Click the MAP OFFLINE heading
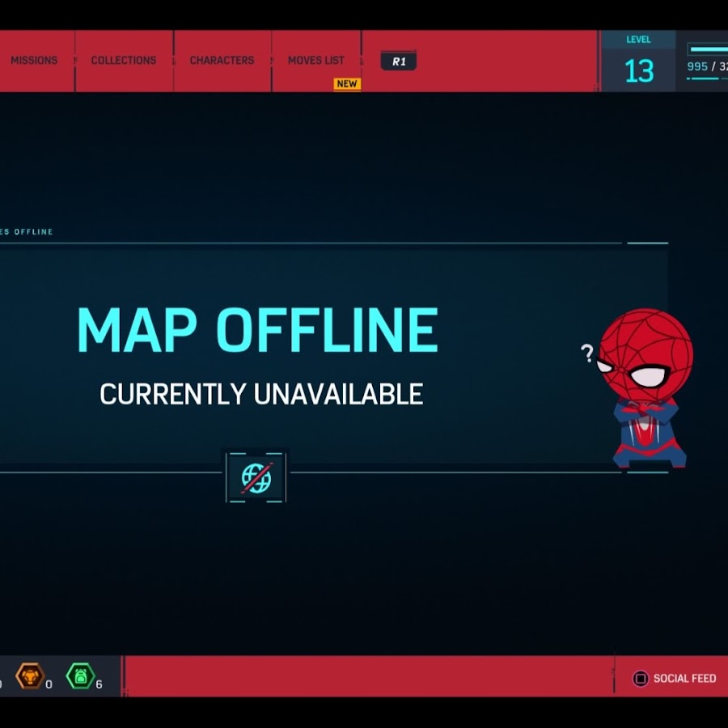Viewport: 728px width, 728px height. [x=258, y=330]
